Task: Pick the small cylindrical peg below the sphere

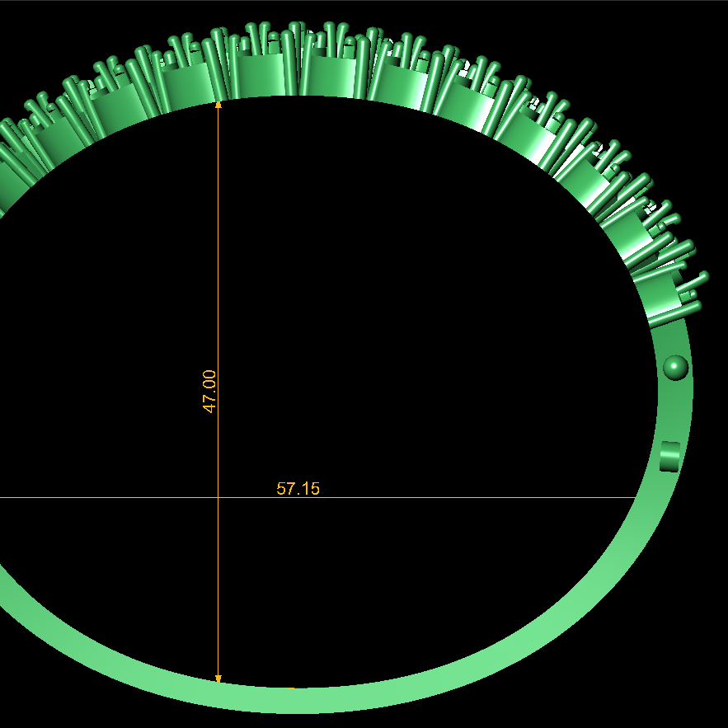Action: point(670,456)
